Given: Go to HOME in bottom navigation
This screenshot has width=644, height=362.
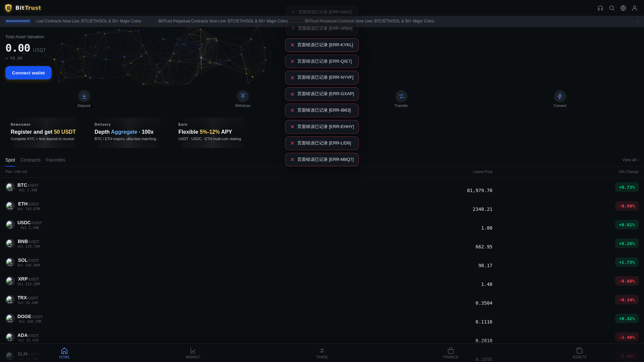Looking at the screenshot, I should point(64,353).
